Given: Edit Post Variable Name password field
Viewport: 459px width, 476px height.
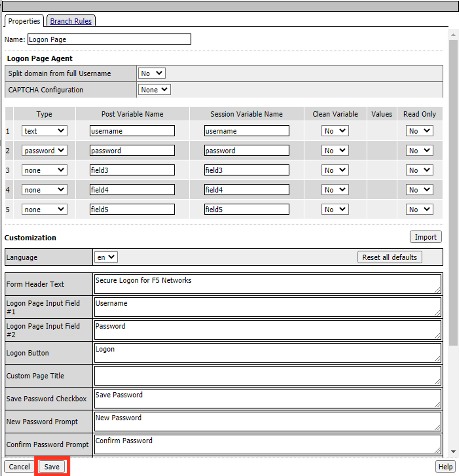Looking at the screenshot, I should click(132, 151).
